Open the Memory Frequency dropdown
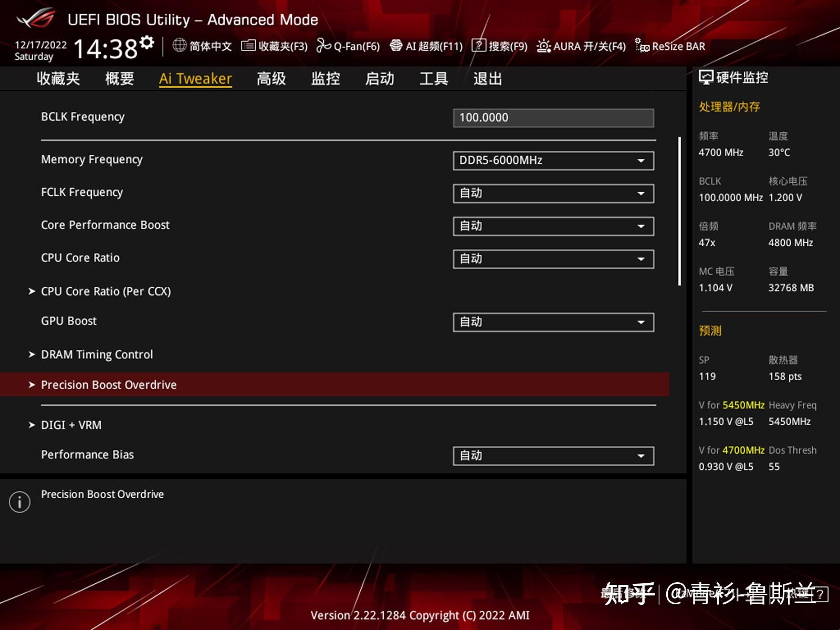 point(553,161)
